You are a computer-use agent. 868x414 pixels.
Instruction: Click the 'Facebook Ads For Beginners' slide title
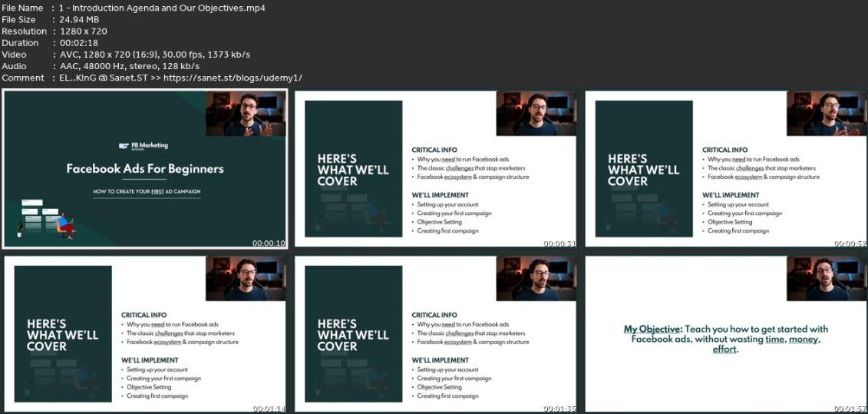pyautogui.click(x=145, y=168)
